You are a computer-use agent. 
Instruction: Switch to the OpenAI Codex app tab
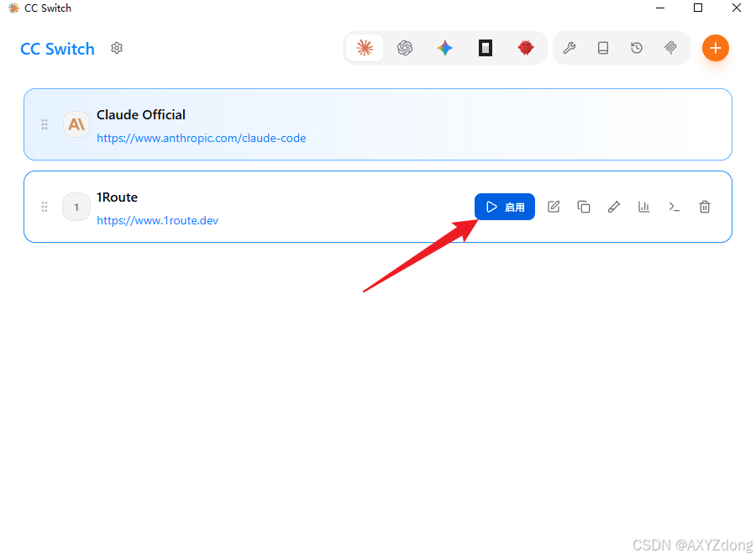pos(405,48)
